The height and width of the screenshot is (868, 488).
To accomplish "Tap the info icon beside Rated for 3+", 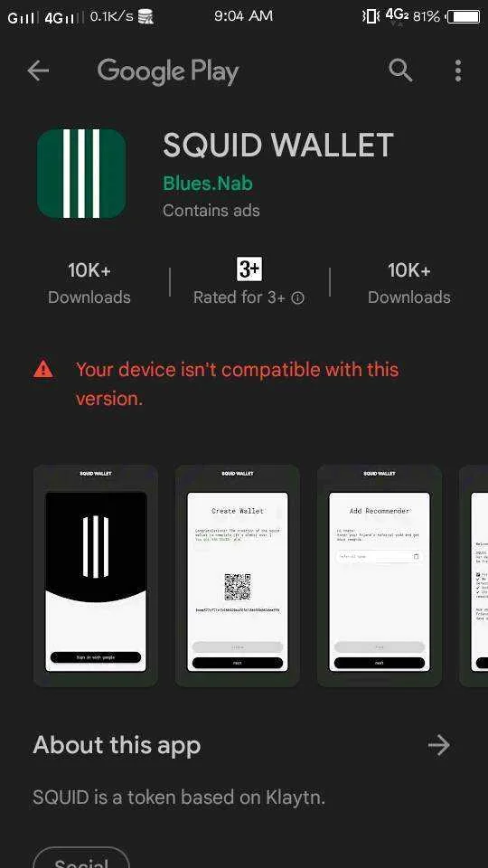I will coord(297,297).
